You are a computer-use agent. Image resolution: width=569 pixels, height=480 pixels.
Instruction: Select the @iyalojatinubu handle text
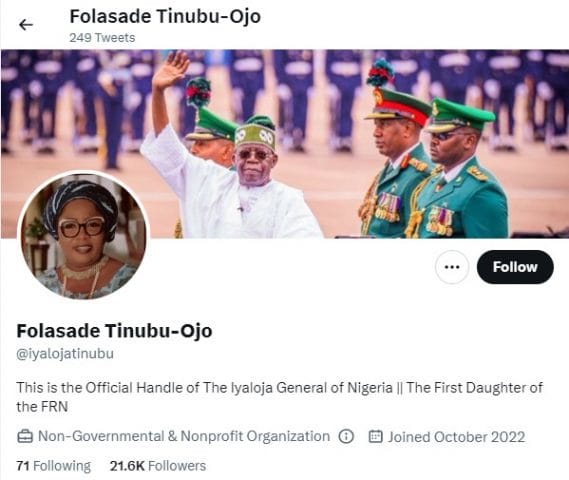coord(65,354)
